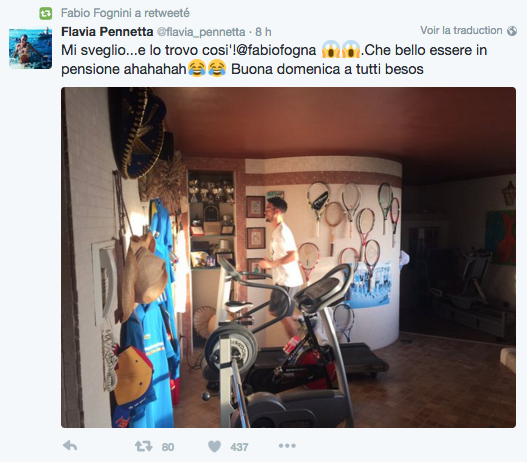Click the second crying-laughing emoji
This screenshot has width=527, height=462.
coord(217,68)
